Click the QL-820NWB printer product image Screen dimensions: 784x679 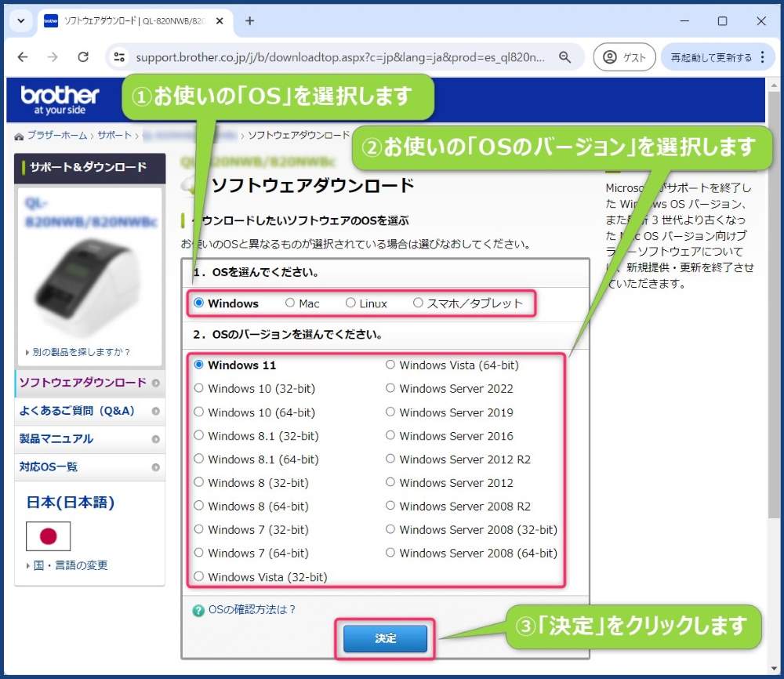point(86,288)
